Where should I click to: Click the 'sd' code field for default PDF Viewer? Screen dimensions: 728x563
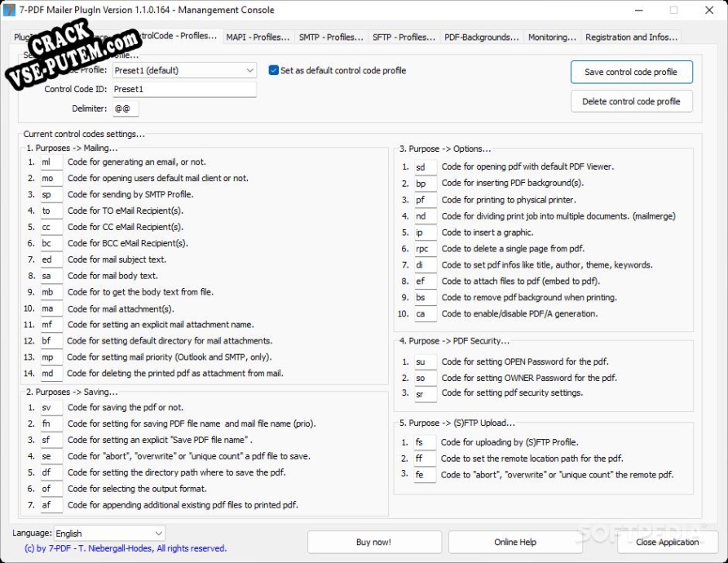pos(426,166)
